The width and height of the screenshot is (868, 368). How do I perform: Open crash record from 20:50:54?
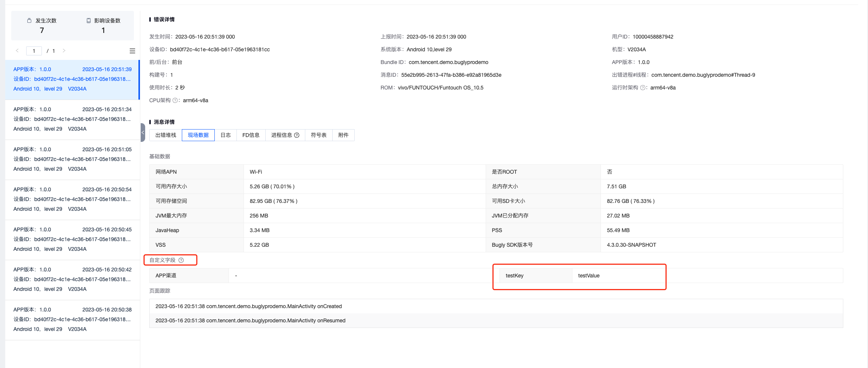[x=72, y=199]
